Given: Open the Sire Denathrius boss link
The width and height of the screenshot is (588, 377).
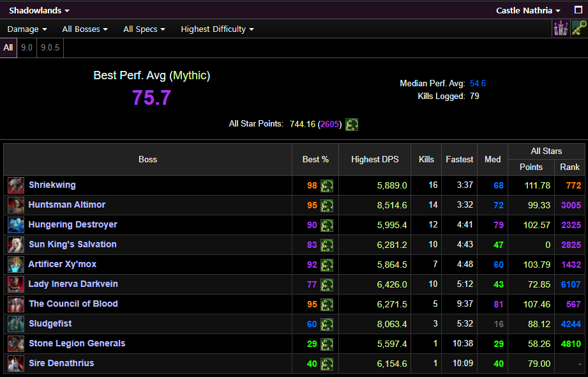Looking at the screenshot, I should pos(61,363).
